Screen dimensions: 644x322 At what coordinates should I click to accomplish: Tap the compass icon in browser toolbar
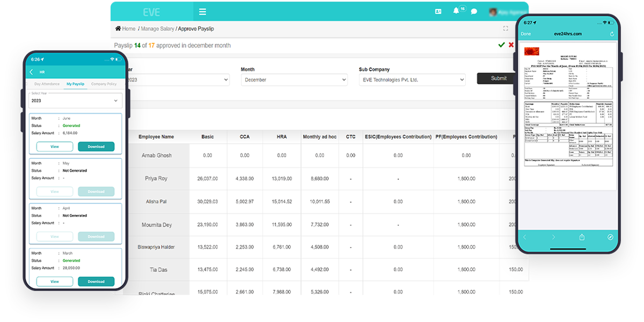[610, 237]
